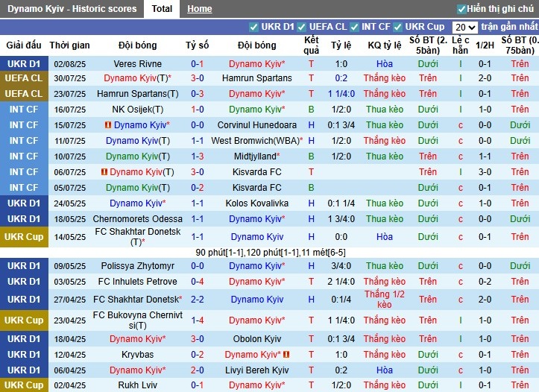
Task: Click the Hòa result in the Livyi Bereh Kyiv row
Action: 385,370
